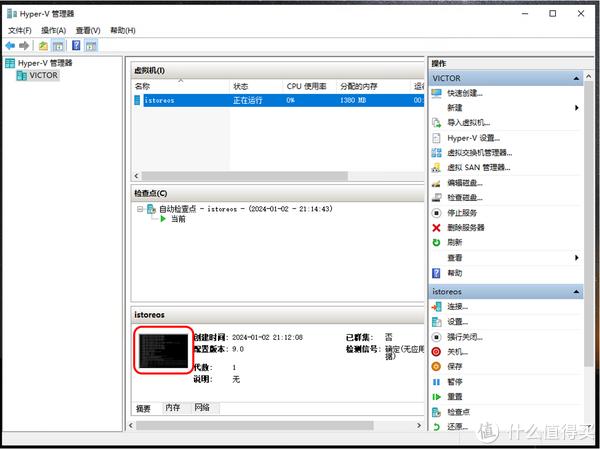Screen dimensions: 600x449
Task: Select the istoreos virtual machine row
Action: coord(279,100)
